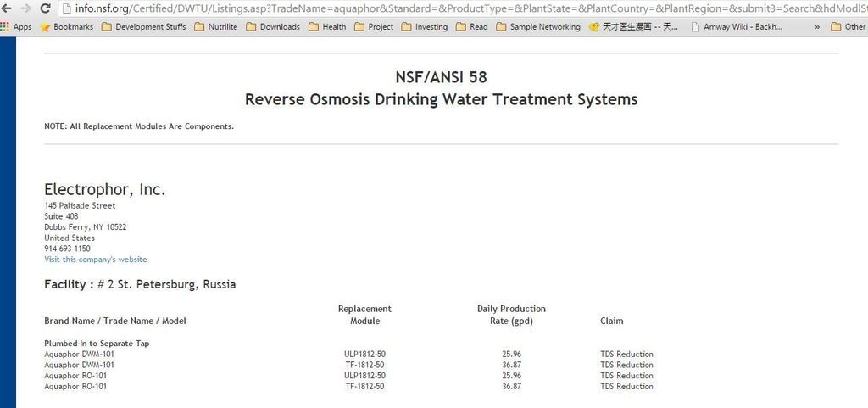The width and height of the screenshot is (868, 408).
Task: Reload the page with refresh icon
Action: [44, 8]
